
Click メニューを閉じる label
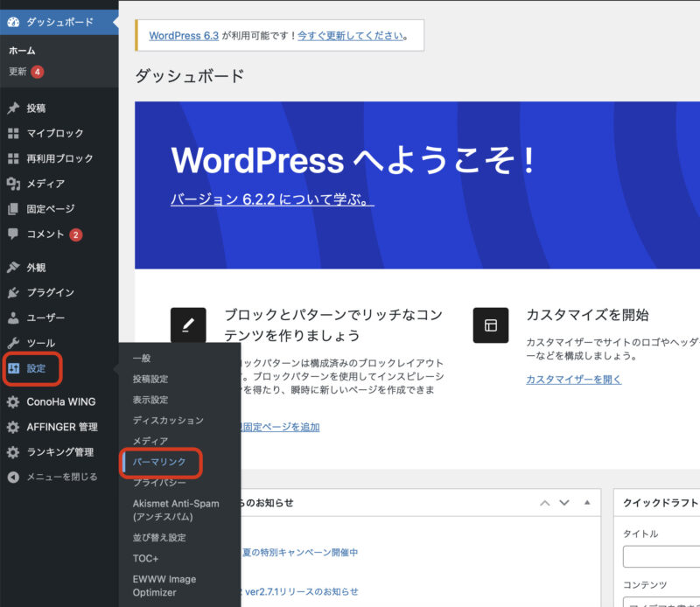(x=62, y=478)
